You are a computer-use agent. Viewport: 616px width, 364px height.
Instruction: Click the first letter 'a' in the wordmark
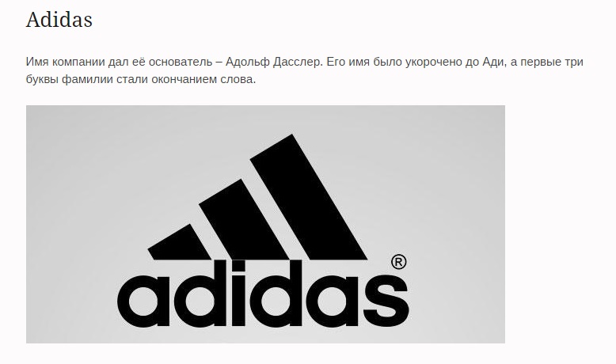(143, 301)
